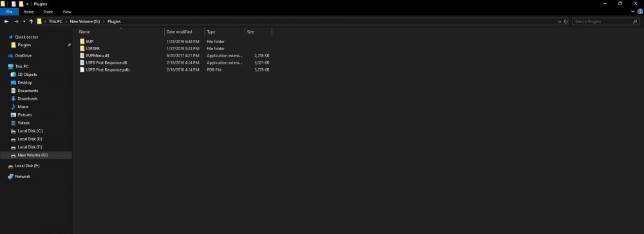The width and height of the screenshot is (644, 234).
Task: Go back with the Back arrow
Action: tap(6, 21)
